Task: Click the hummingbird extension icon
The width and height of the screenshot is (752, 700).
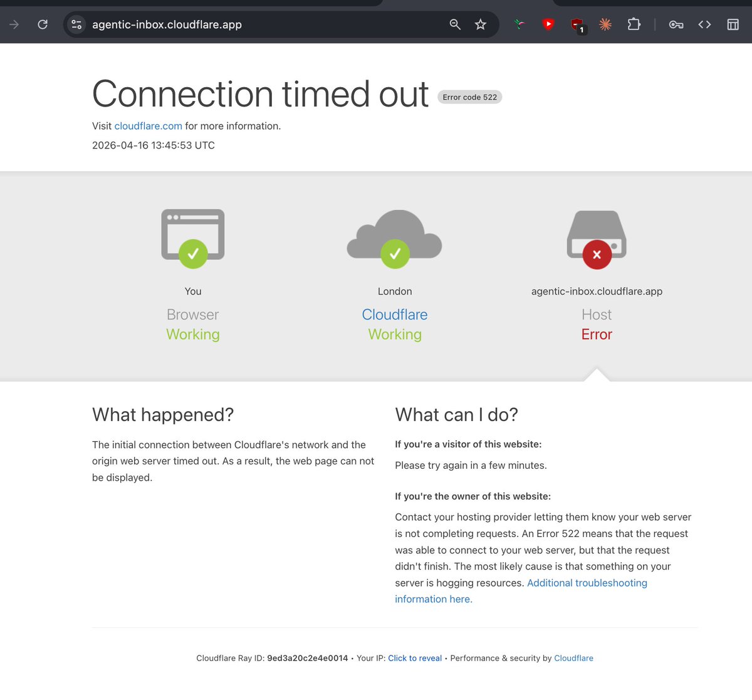Action: (519, 24)
